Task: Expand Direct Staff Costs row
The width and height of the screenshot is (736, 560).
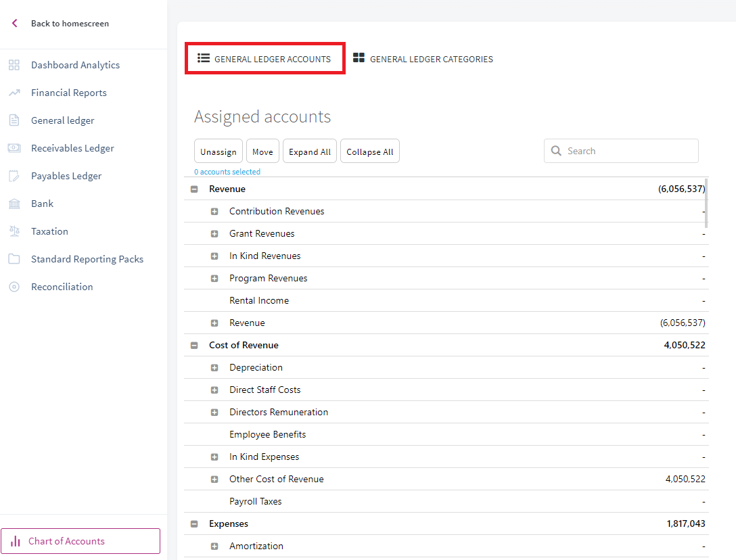Action: pyautogui.click(x=214, y=390)
